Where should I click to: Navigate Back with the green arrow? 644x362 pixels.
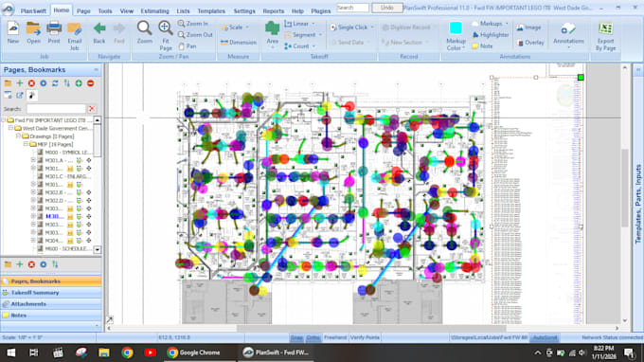99,33
